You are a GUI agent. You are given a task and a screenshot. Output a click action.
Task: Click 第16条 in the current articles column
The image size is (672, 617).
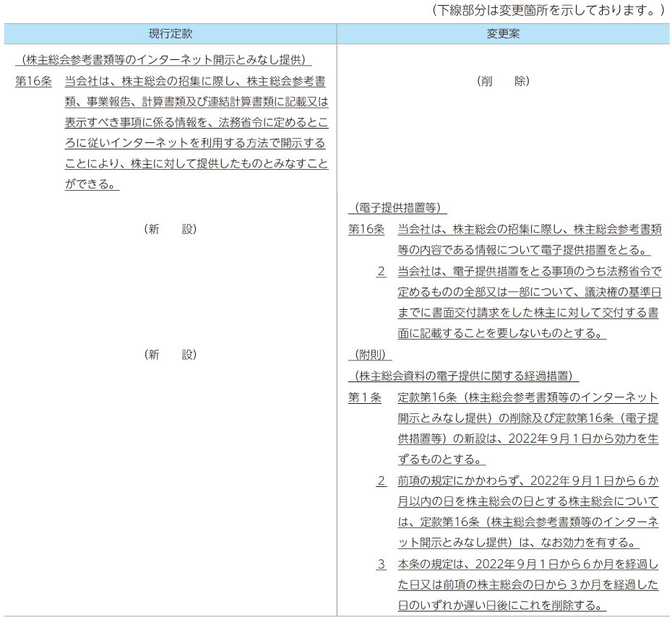(x=33, y=82)
